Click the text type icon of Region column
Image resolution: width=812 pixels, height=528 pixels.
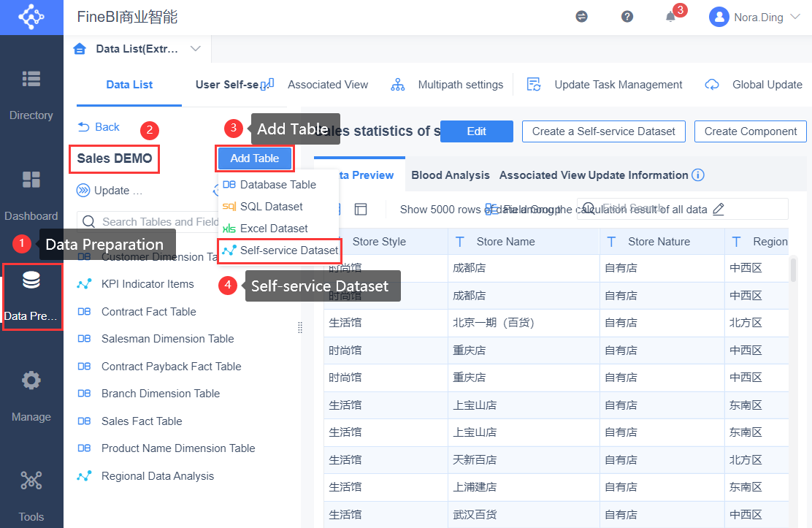(x=736, y=242)
